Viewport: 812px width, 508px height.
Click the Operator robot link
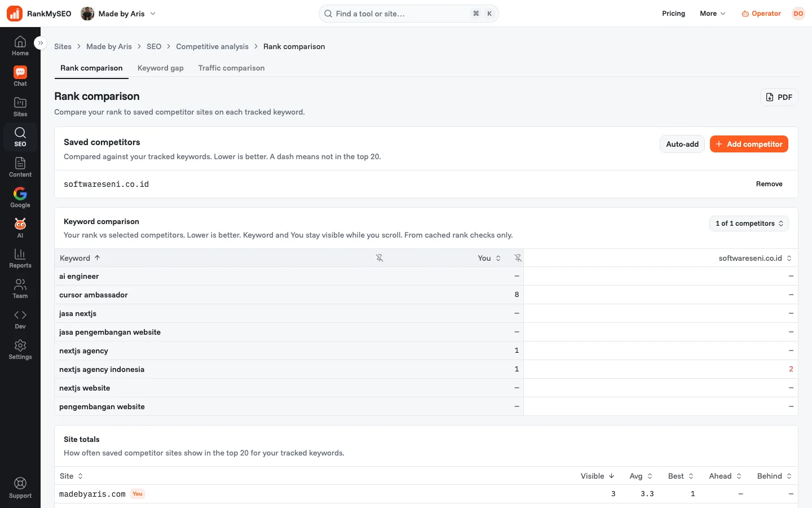[x=761, y=14]
